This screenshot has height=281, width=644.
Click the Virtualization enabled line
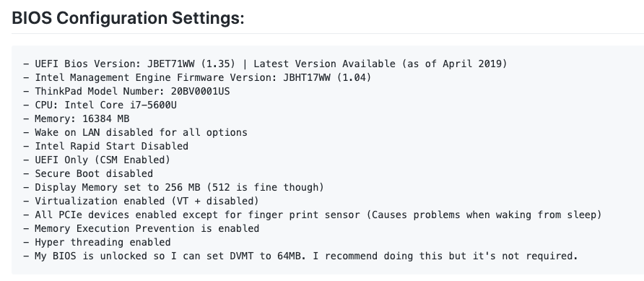[141, 201]
